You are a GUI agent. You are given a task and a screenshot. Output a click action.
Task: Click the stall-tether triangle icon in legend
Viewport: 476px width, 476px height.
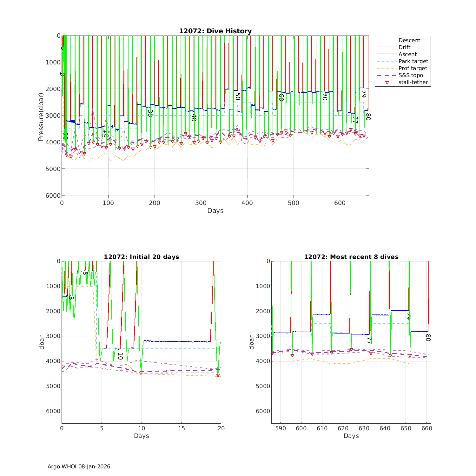[x=387, y=83]
